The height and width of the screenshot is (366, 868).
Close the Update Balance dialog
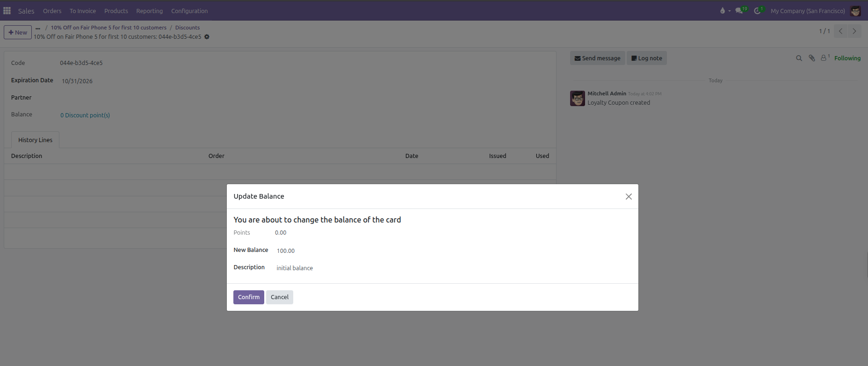629,196
